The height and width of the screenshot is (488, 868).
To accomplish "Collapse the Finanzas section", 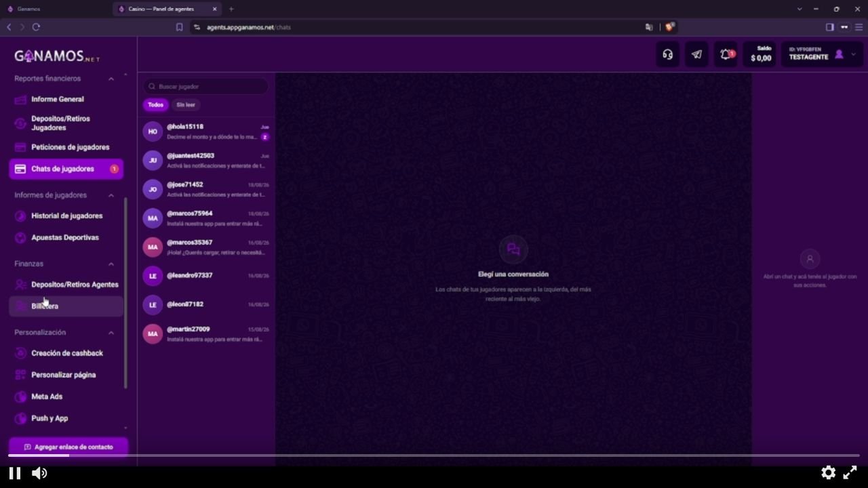I will pyautogui.click(x=111, y=264).
